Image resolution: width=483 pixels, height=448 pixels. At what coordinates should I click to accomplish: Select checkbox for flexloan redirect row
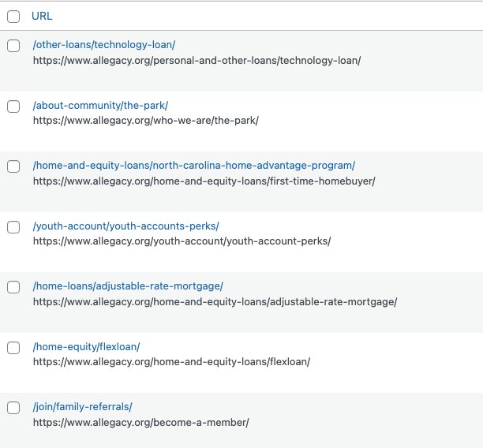point(13,348)
